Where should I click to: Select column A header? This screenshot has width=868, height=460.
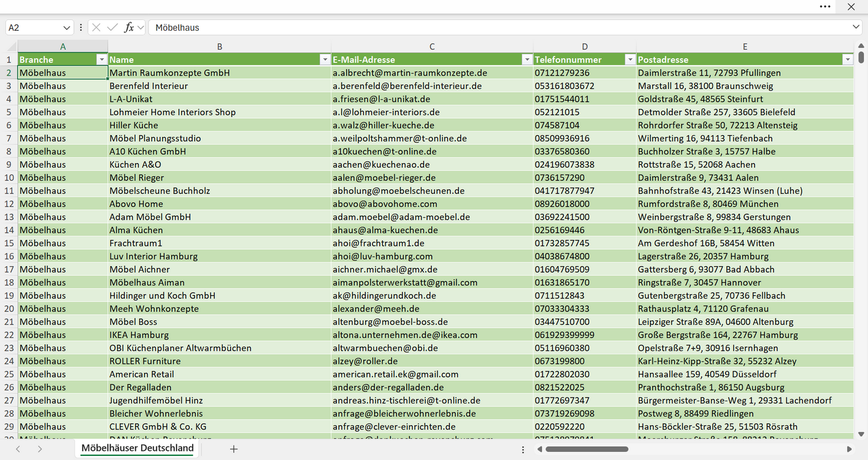click(x=62, y=46)
